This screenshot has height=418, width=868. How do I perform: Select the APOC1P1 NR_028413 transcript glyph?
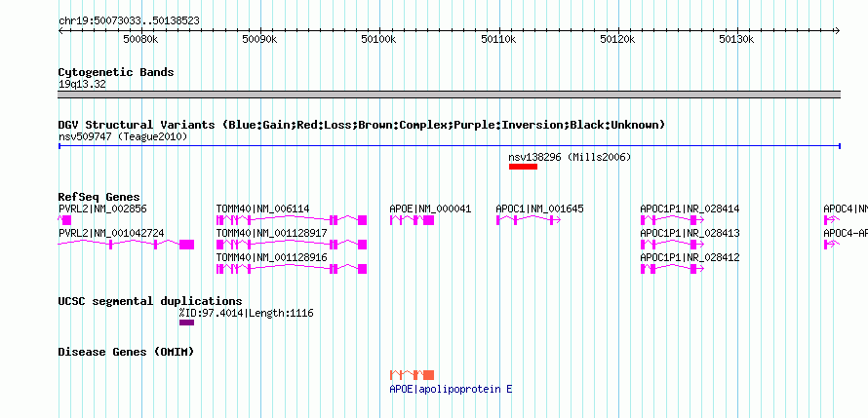point(672,245)
